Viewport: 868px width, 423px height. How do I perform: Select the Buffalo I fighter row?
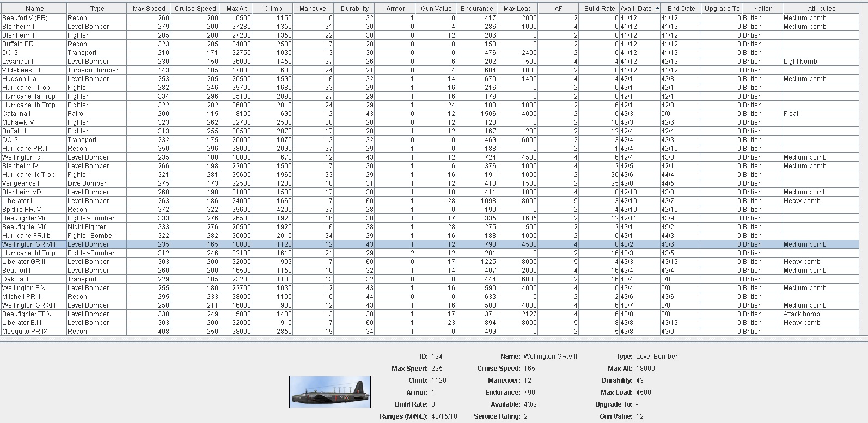(x=430, y=131)
